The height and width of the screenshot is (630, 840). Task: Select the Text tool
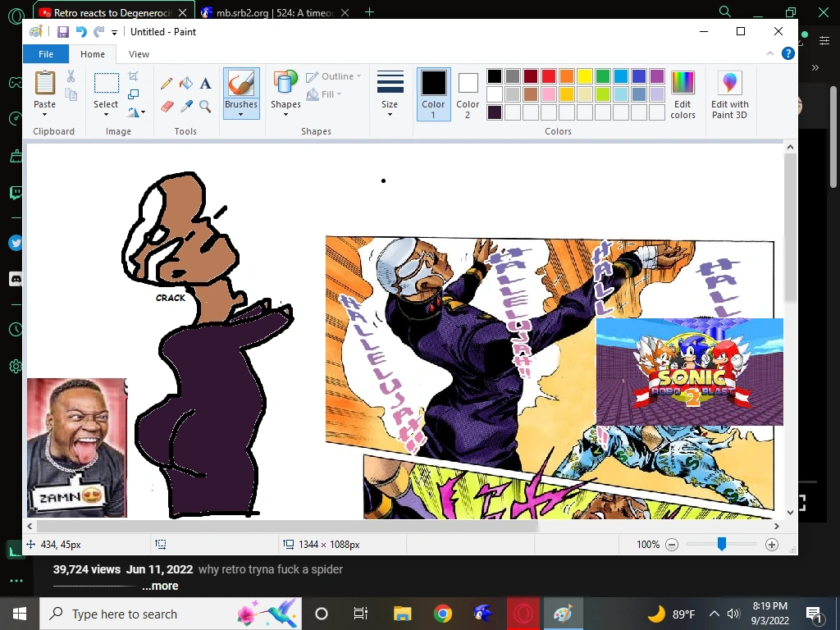pos(205,83)
